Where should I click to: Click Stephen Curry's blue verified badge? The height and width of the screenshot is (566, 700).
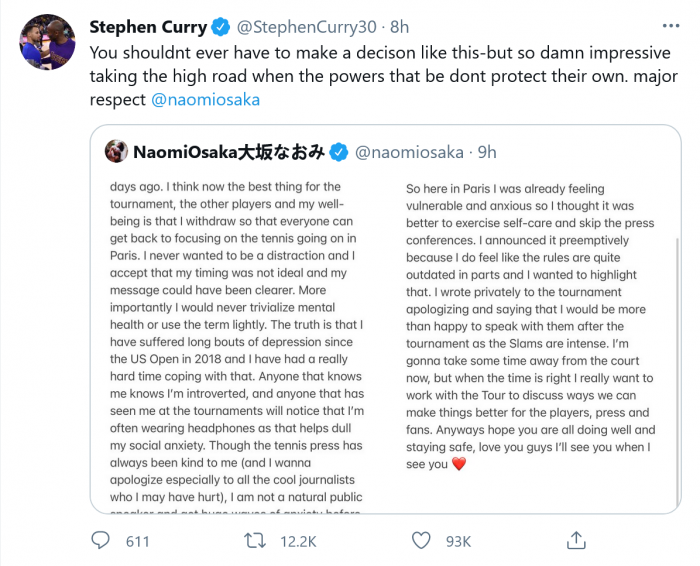tap(223, 26)
